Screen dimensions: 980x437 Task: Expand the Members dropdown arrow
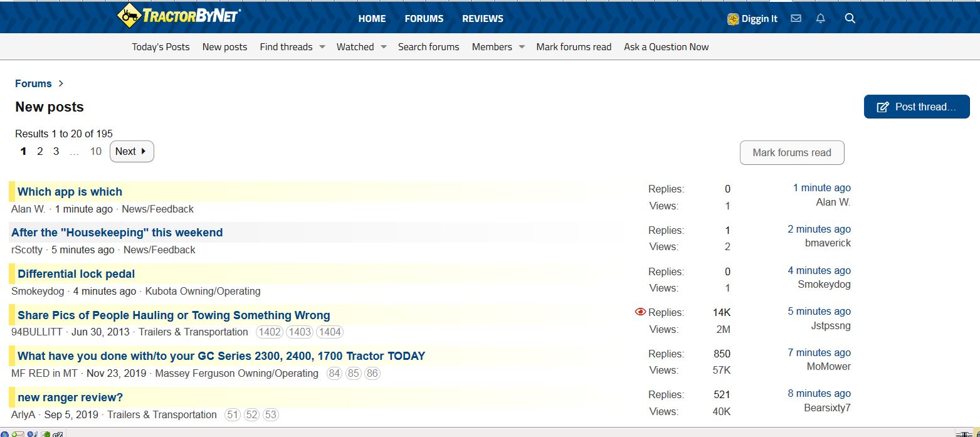[x=521, y=47]
